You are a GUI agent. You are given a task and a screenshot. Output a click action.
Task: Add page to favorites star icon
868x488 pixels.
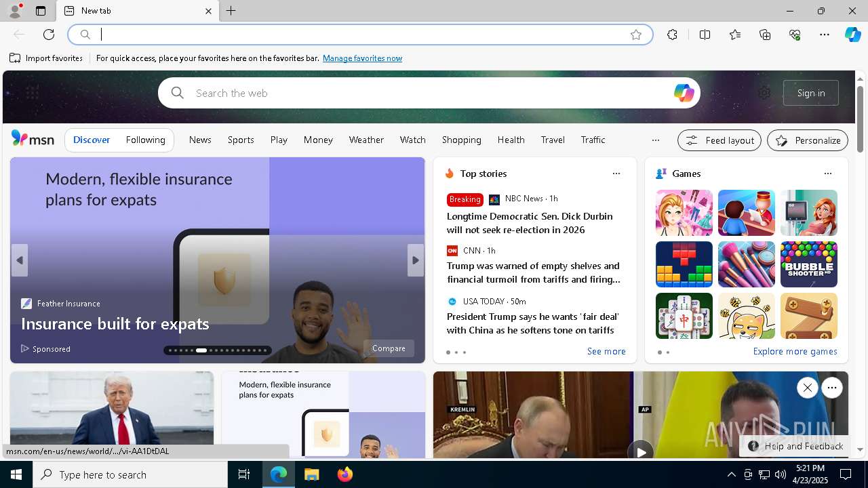(636, 35)
